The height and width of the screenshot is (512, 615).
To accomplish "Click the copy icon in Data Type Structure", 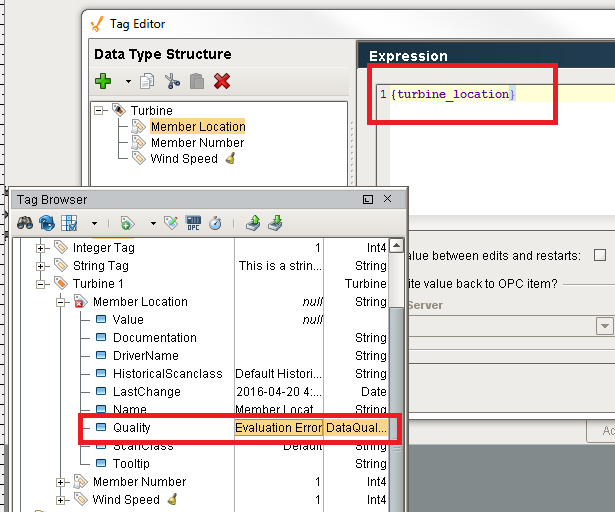I will [147, 81].
